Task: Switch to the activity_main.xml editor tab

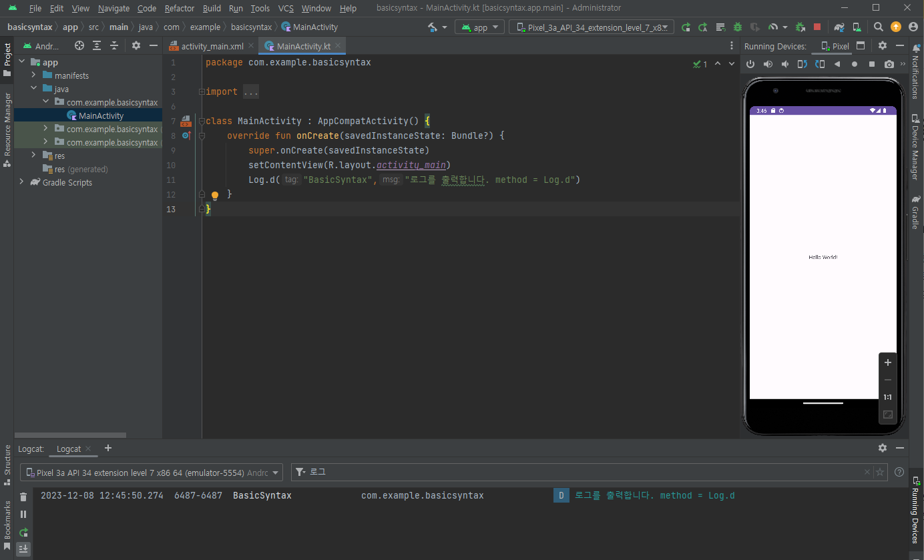Action: (212, 46)
